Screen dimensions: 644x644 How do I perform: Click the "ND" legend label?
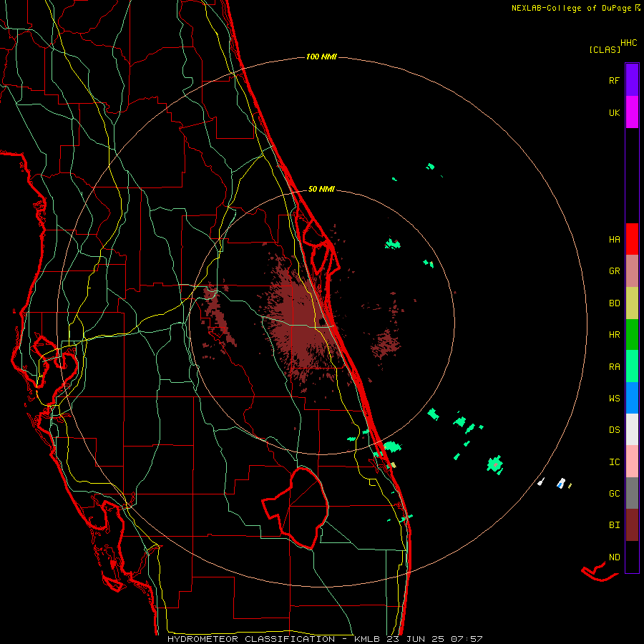614,557
